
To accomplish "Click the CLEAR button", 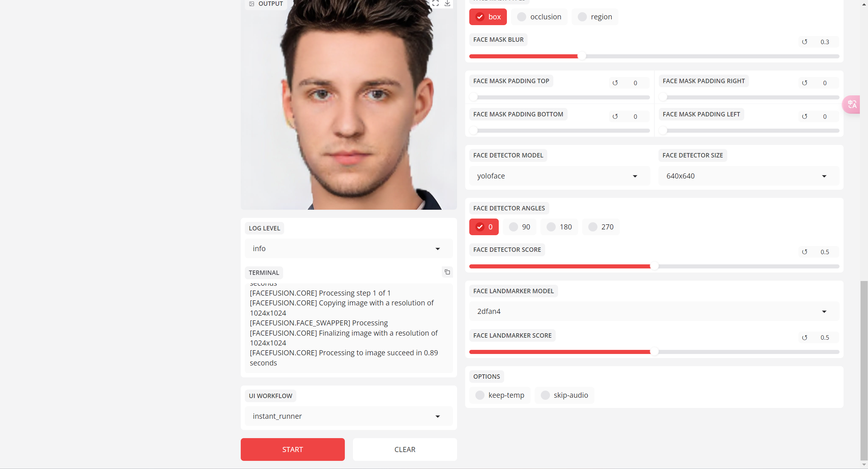I will coord(405,450).
